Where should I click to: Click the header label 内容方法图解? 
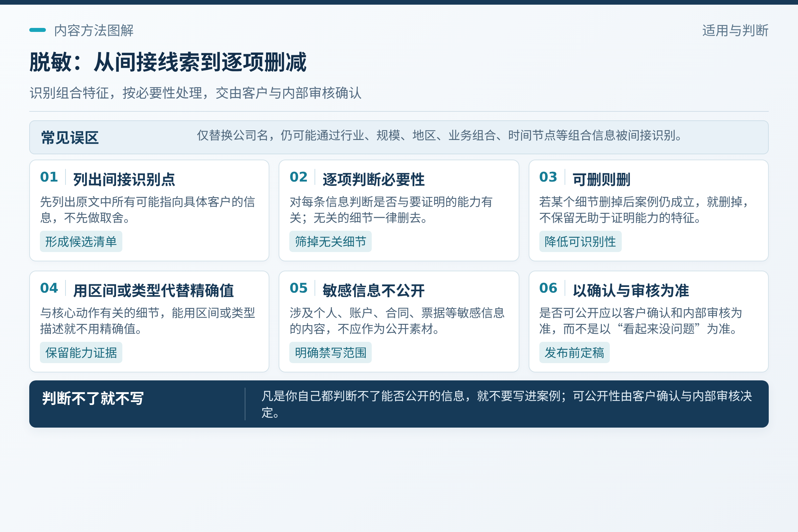94,31
